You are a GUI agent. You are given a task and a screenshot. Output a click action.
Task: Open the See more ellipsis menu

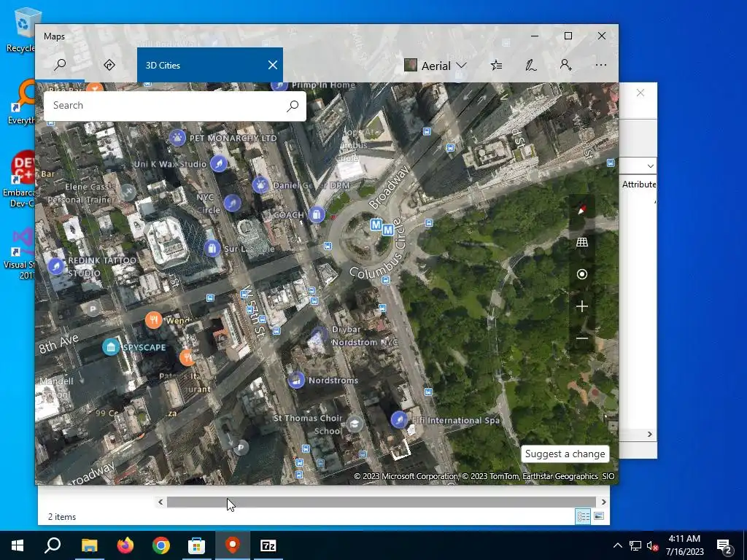click(x=601, y=65)
